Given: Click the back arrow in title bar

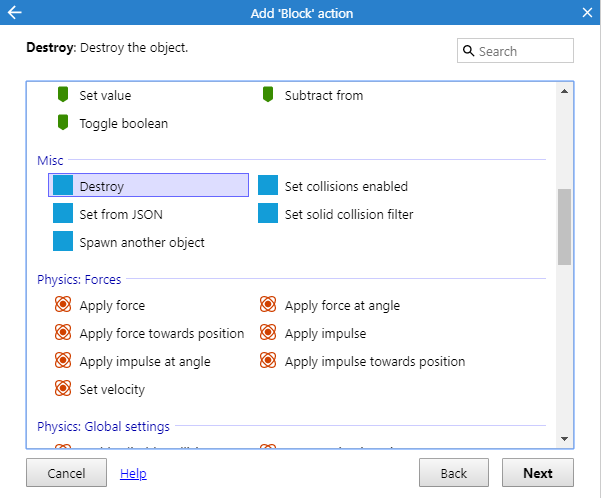Looking at the screenshot, I should click(x=14, y=13).
